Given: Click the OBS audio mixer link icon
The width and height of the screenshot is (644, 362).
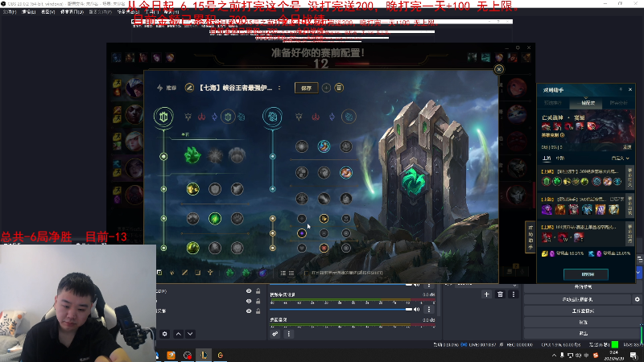Looking at the screenshot, I should point(275,334).
